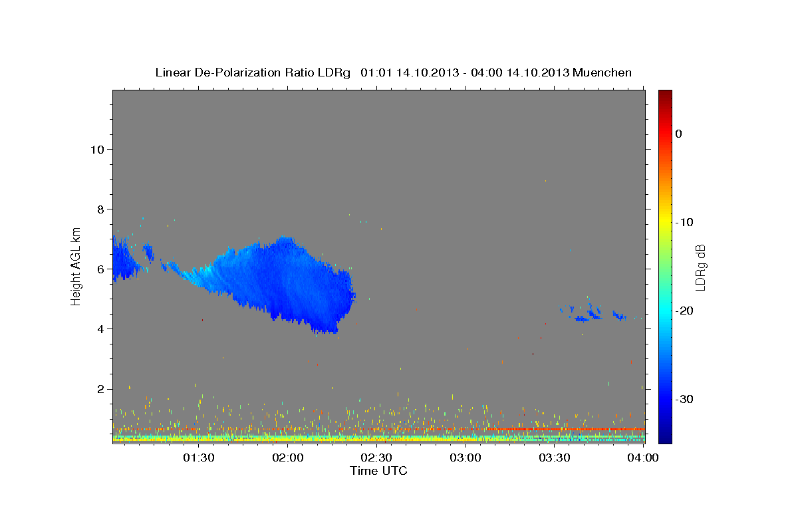Click the 01:30 time tick label
Viewport: 798px width, 532px height.
point(198,458)
